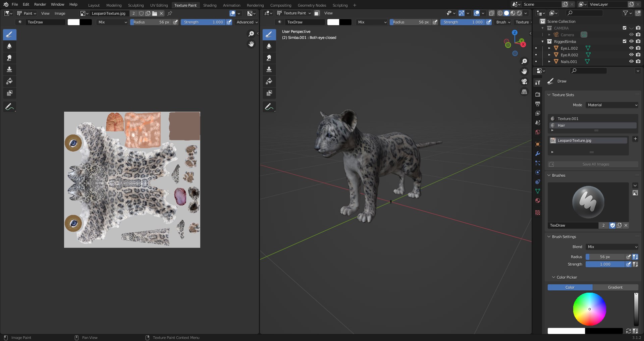Collapse the Texture Slots panel
644x341 pixels.
549,95
